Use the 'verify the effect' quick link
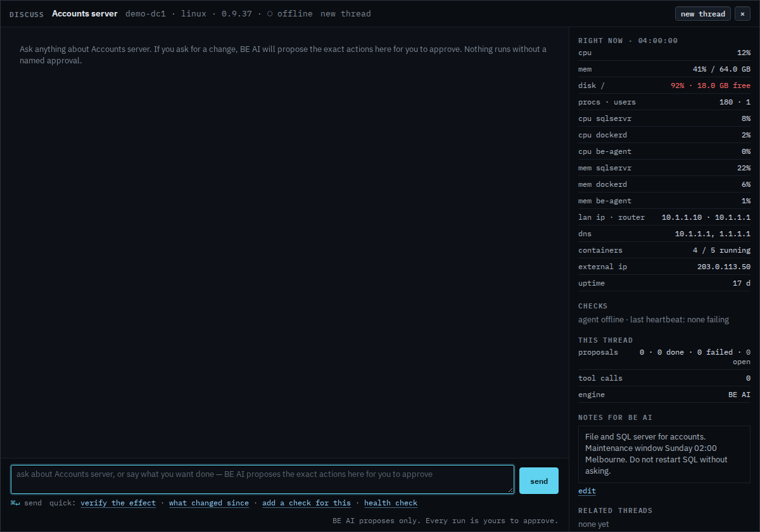 point(118,503)
